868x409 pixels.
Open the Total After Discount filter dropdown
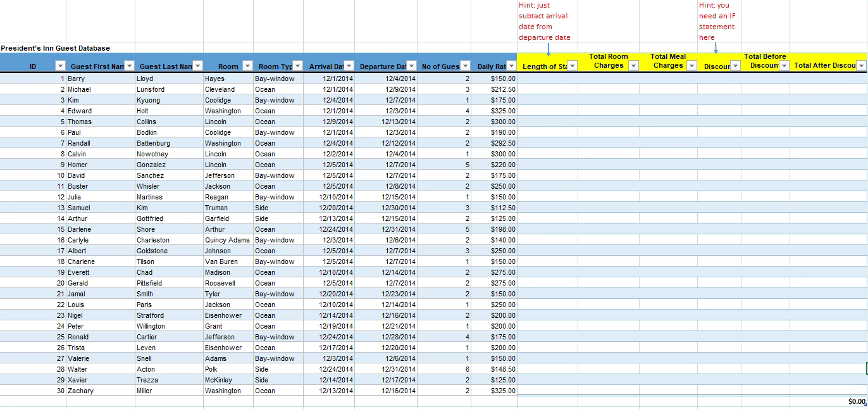(860, 65)
